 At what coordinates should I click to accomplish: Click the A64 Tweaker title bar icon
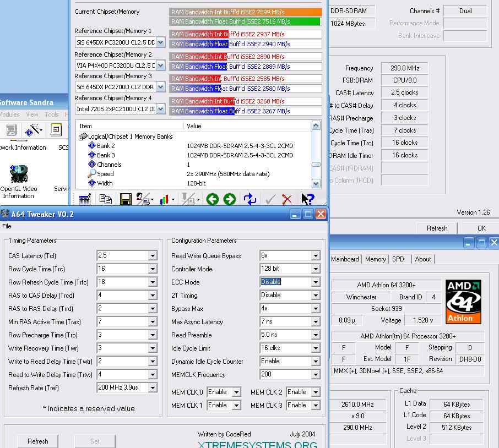point(5,214)
